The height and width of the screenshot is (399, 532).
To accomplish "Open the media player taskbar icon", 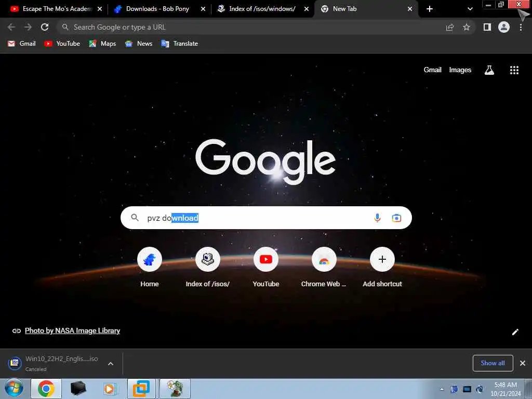I will pyautogui.click(x=109, y=389).
